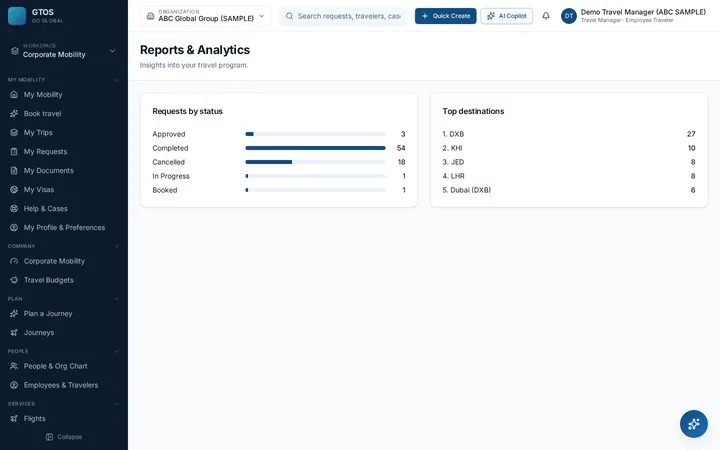Open the floating AI assistant button

click(x=693, y=424)
